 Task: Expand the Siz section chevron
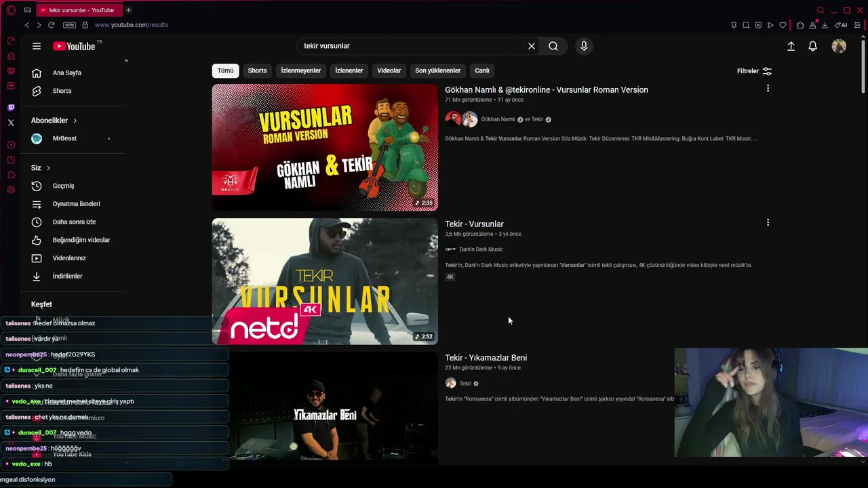click(x=48, y=168)
